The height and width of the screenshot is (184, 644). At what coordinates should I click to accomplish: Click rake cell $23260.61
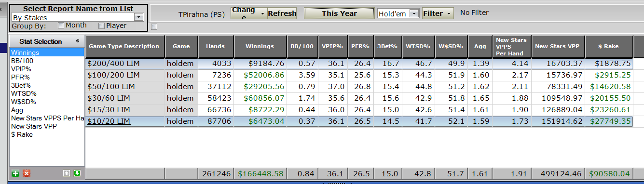[609, 109]
